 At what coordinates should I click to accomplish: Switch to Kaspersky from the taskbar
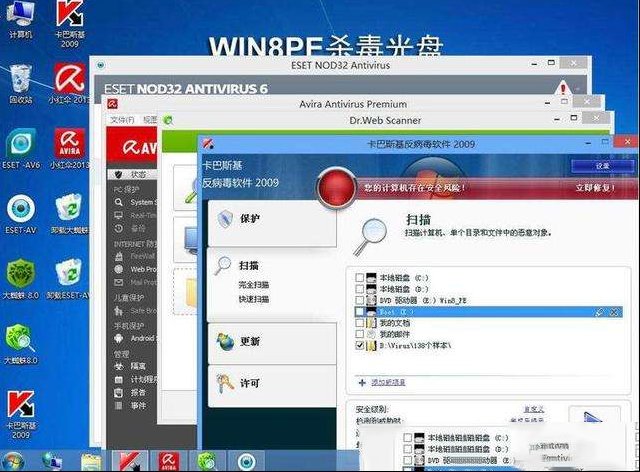click(x=129, y=461)
